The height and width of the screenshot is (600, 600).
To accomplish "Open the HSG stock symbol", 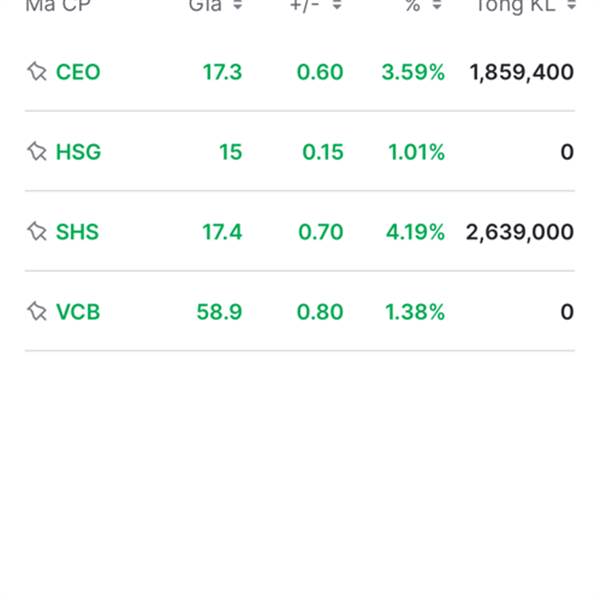I will [x=78, y=152].
